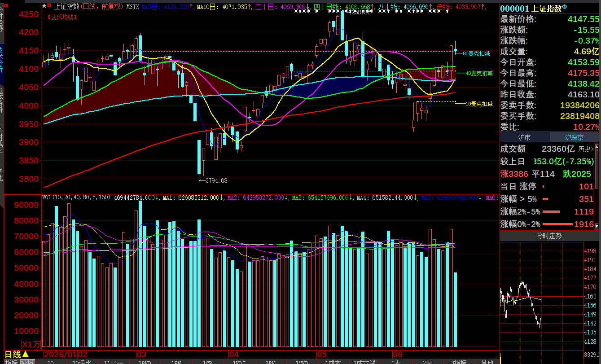
Task: Click the white star favorite icon before 上证指数
Action: pos(44,6)
